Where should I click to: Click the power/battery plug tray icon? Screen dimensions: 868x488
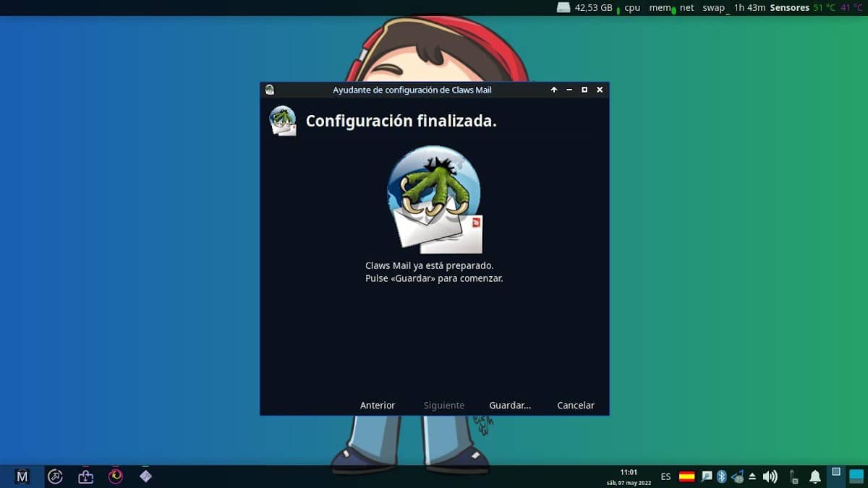(793, 476)
